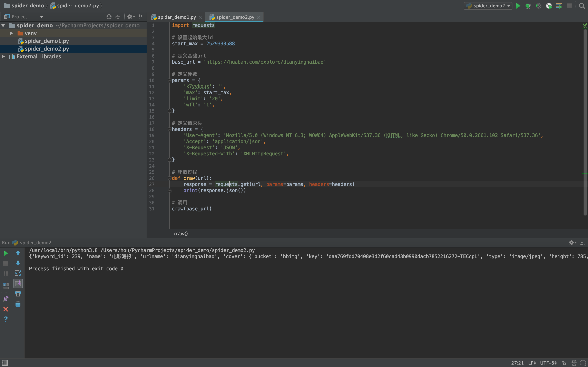This screenshot has width=588, height=367.
Task: Select spider_demo1.py in project tree
Action: click(x=47, y=41)
